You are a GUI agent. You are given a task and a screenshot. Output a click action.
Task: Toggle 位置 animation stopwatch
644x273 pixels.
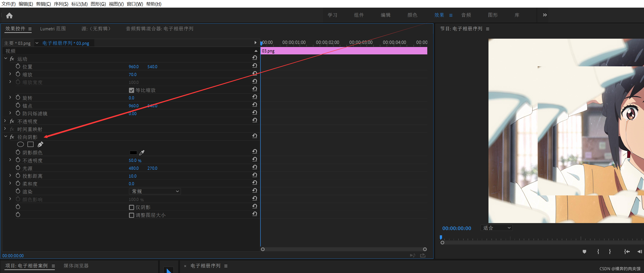click(x=18, y=66)
